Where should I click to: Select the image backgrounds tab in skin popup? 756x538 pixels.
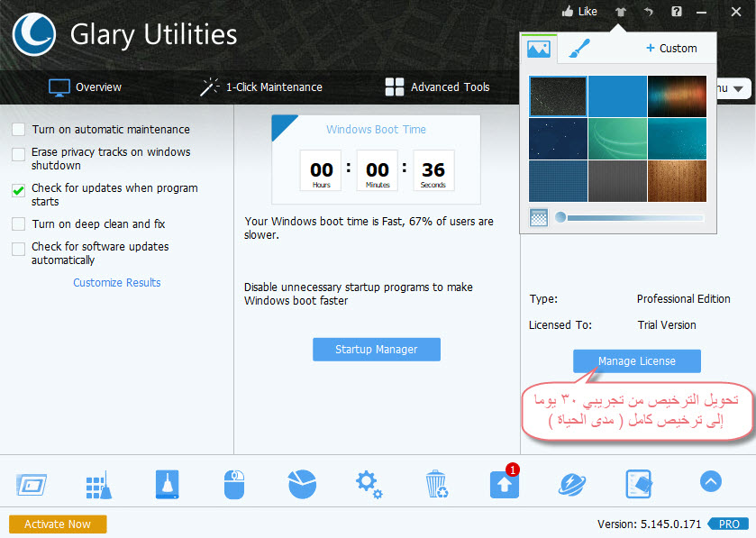(539, 49)
